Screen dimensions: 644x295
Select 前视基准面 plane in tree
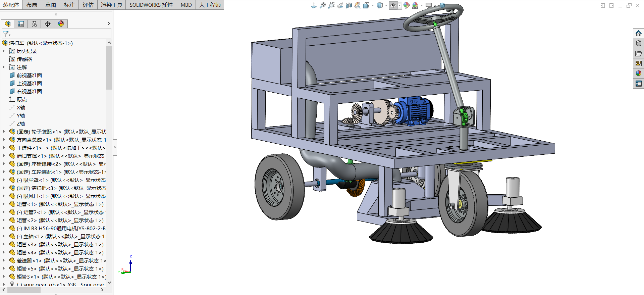coord(25,75)
